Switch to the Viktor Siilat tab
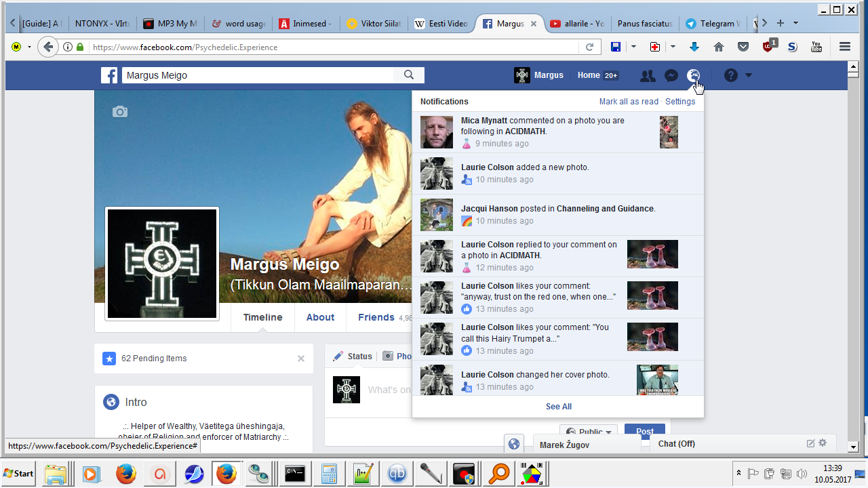The width and height of the screenshot is (868, 488). point(374,23)
